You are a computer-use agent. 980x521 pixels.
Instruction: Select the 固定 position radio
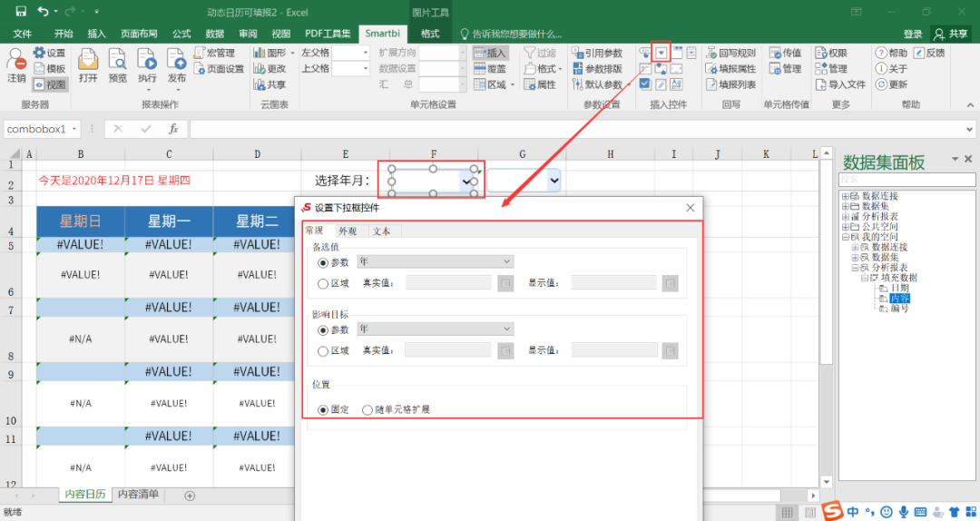click(322, 410)
